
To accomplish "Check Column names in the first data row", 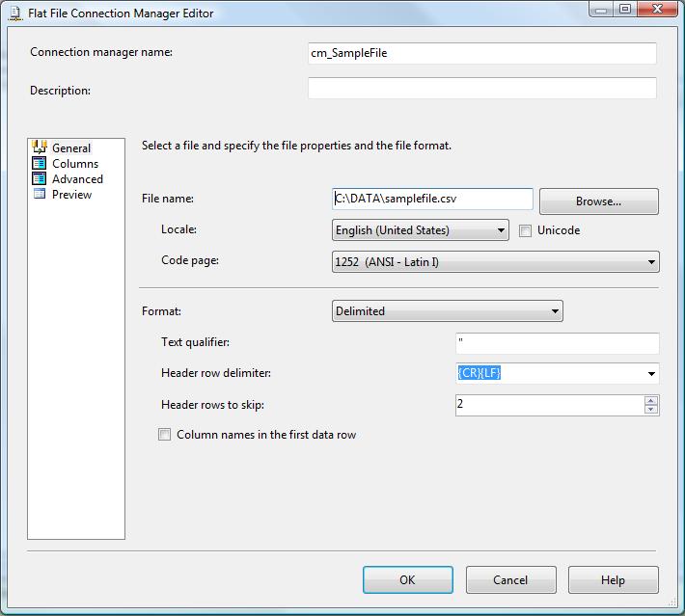I will (x=164, y=435).
